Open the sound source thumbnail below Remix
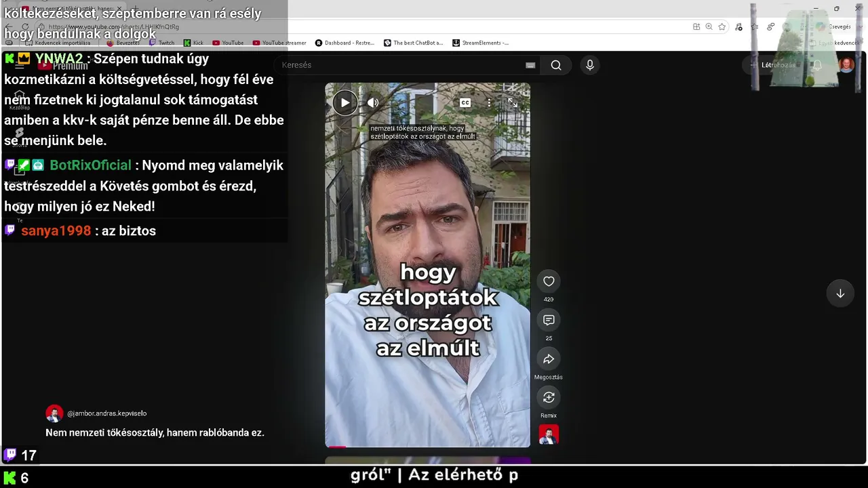This screenshot has width=868, height=488. (549, 434)
